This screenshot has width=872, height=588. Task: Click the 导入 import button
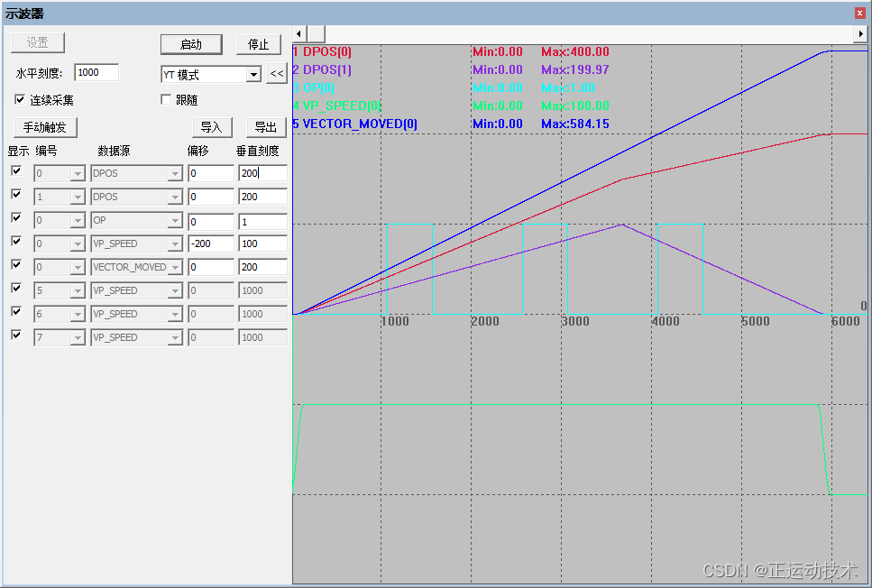212,127
